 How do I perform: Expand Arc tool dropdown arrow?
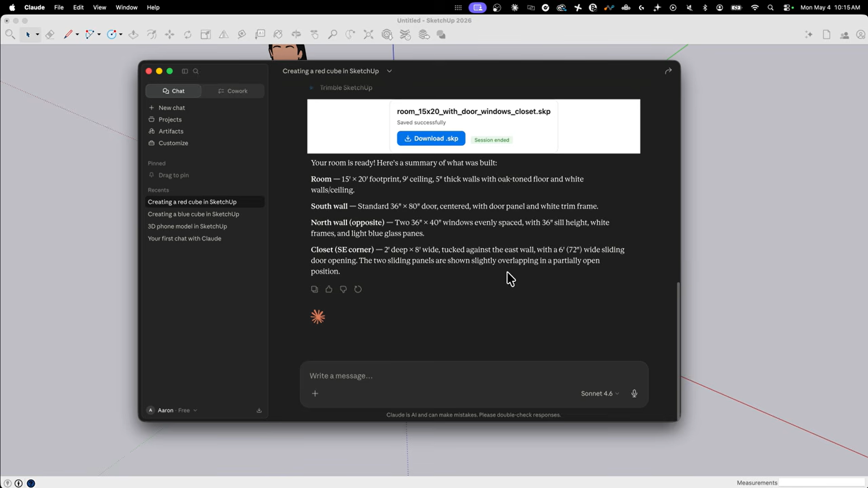click(x=99, y=34)
